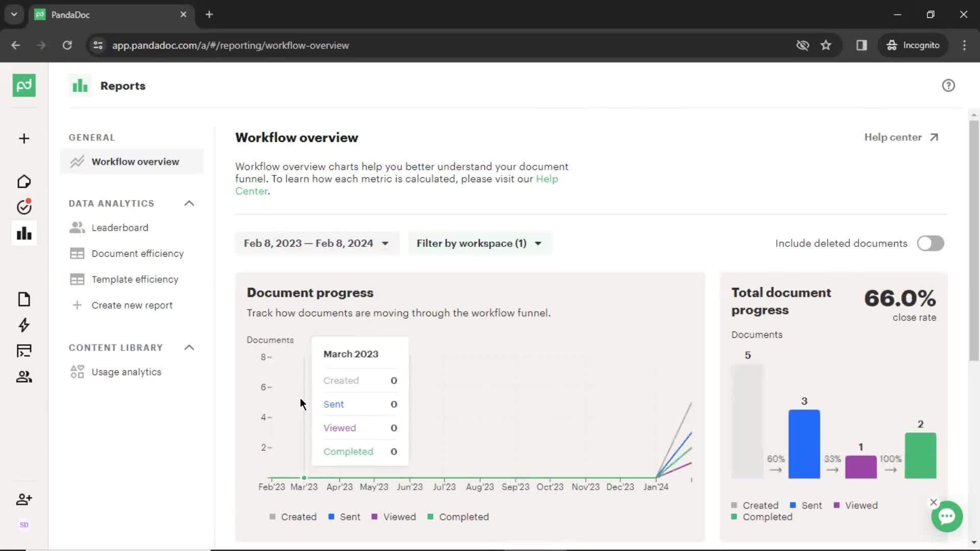Click the Documents icon in sidebar
Image resolution: width=980 pixels, height=551 pixels.
tap(23, 298)
